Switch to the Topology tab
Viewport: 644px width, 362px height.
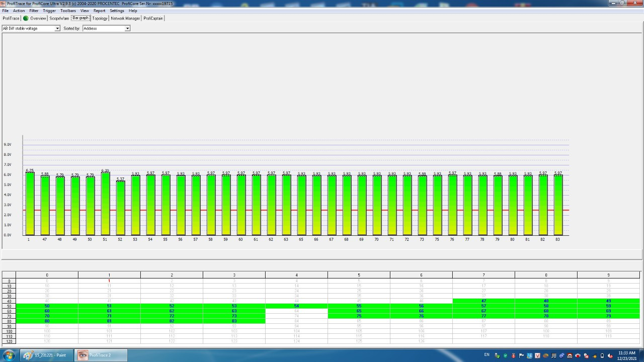click(100, 18)
